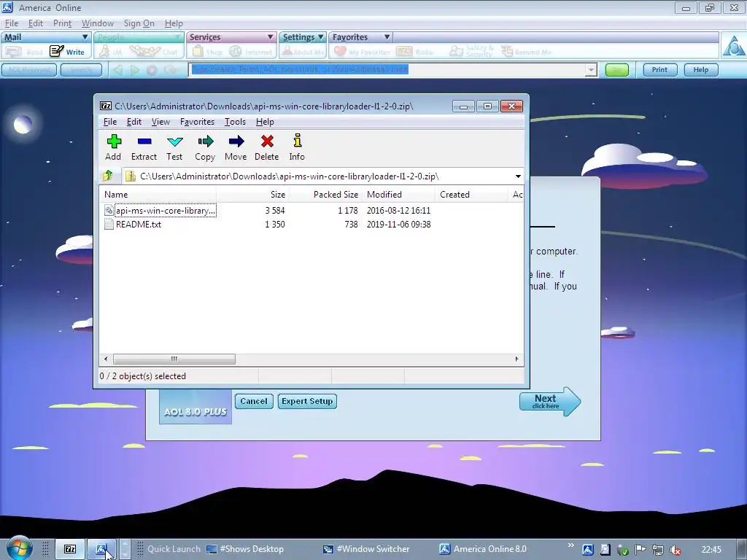Open the 7-Zip View menu
Viewport: 747px width, 560px height.
[x=160, y=122]
